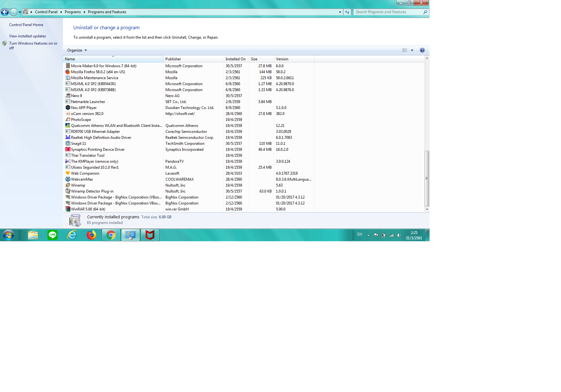Click the Forward navigation arrow
This screenshot has height=392, width=561.
click(x=14, y=12)
